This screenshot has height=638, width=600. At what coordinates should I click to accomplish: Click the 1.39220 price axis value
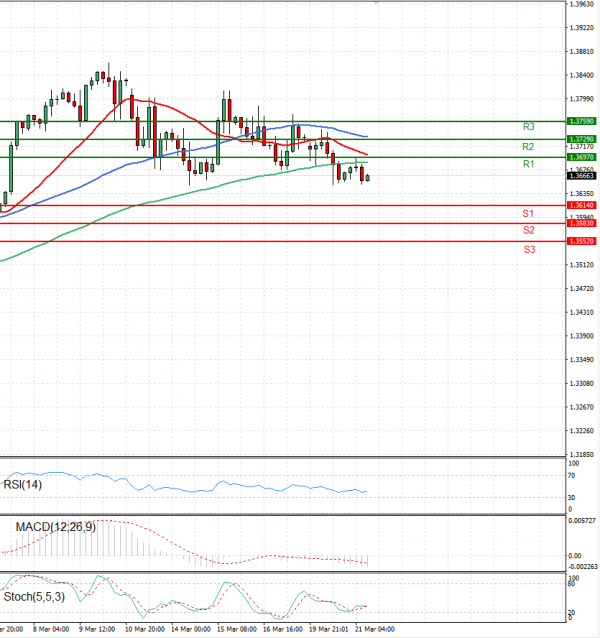point(582,28)
